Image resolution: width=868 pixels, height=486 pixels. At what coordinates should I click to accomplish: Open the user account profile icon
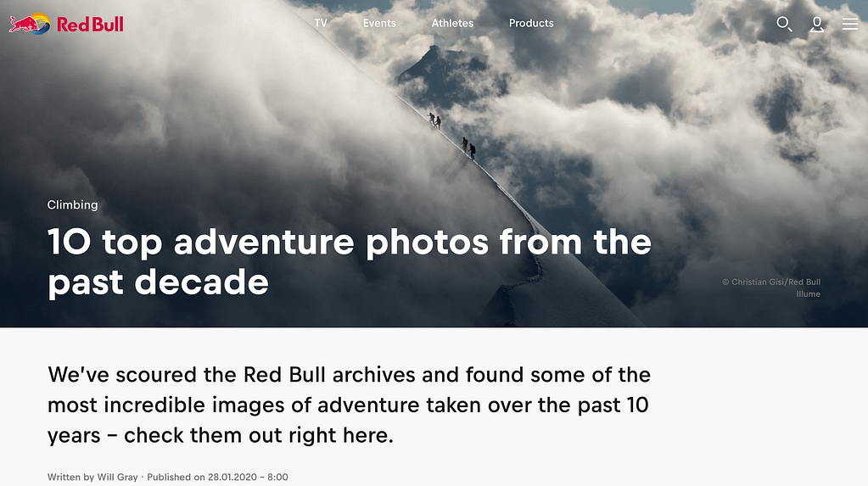[x=816, y=24]
